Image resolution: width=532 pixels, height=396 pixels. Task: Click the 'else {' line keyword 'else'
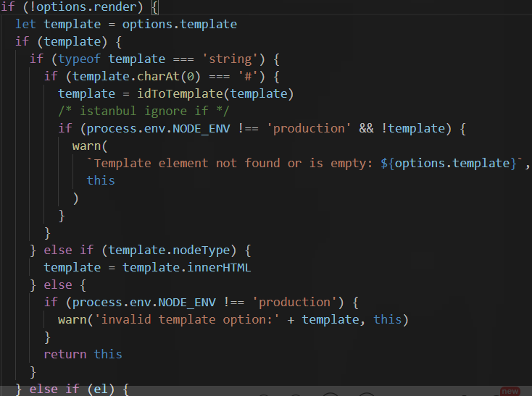58,285
